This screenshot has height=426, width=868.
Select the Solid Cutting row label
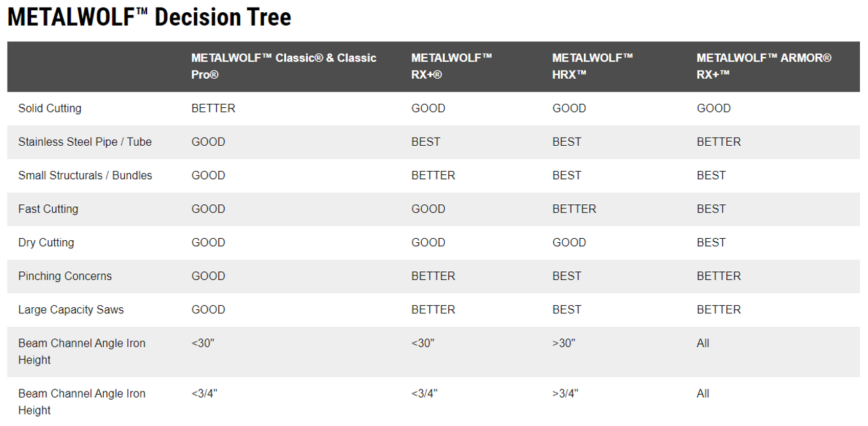(x=50, y=109)
